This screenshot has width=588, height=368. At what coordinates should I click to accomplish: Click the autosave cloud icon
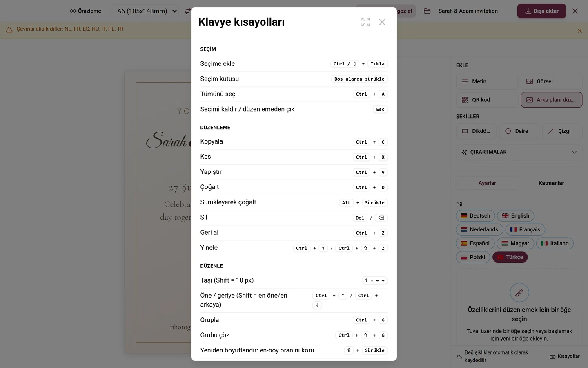[x=459, y=357]
